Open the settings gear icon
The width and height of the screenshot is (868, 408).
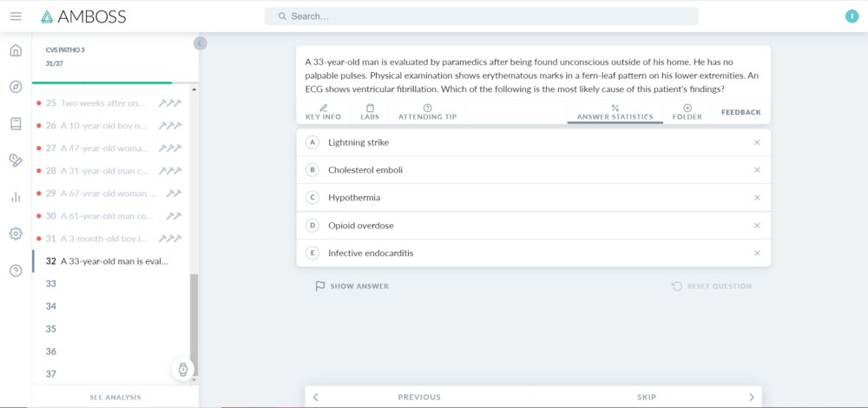16,234
